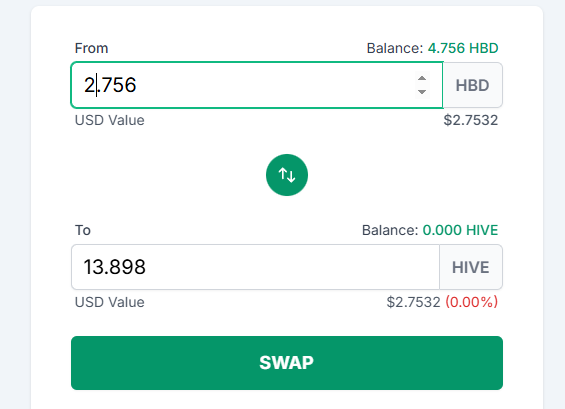The width and height of the screenshot is (565, 409).
Task: Click the To label
Action: [x=83, y=230]
